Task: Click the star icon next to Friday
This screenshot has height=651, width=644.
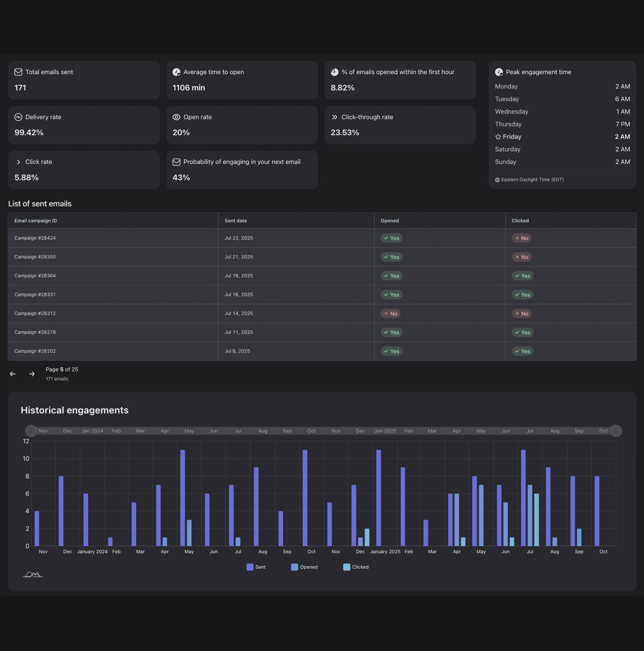Action: click(498, 137)
